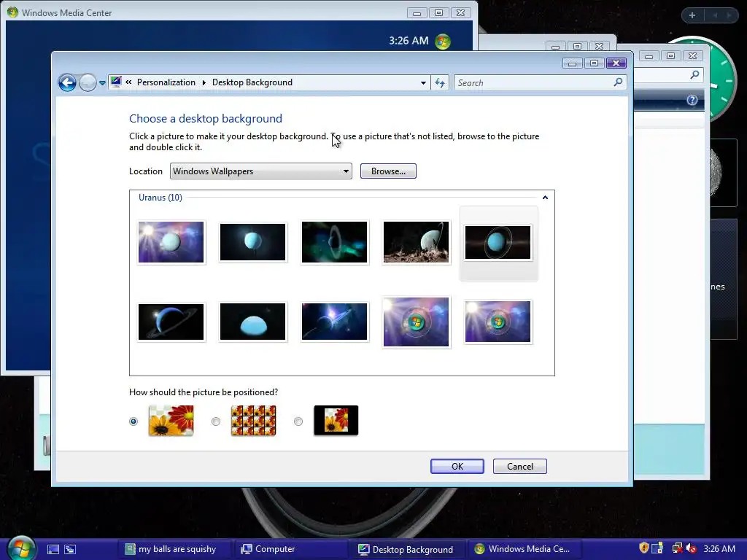The image size is (747, 560).
Task: Select the Uranus wallpaper with purple sunburst
Action: pos(171,242)
